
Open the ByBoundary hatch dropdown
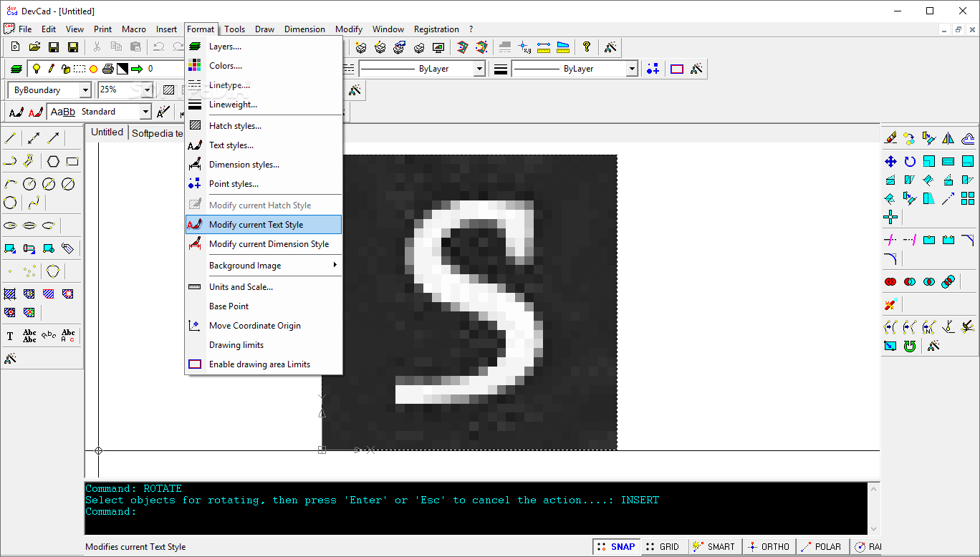click(x=85, y=90)
